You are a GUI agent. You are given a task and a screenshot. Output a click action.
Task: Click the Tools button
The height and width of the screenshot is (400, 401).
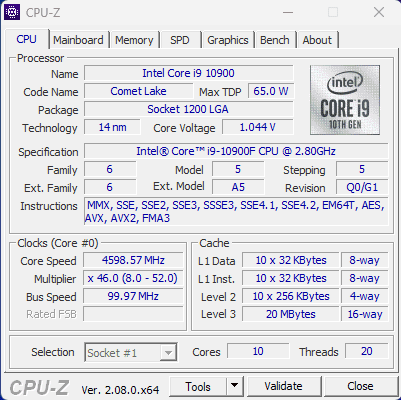pos(198,386)
